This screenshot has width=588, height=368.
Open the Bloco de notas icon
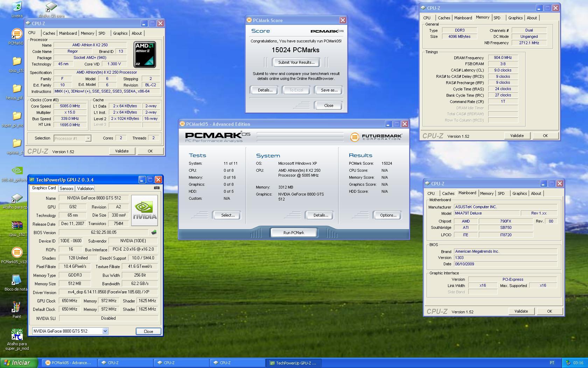[16, 280]
